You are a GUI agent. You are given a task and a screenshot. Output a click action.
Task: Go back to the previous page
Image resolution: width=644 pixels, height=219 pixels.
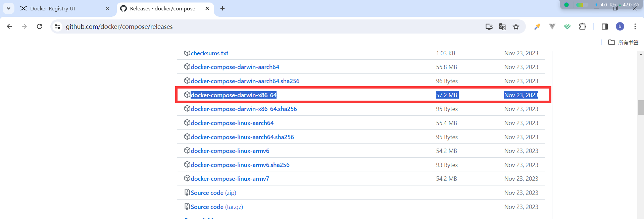click(9, 26)
